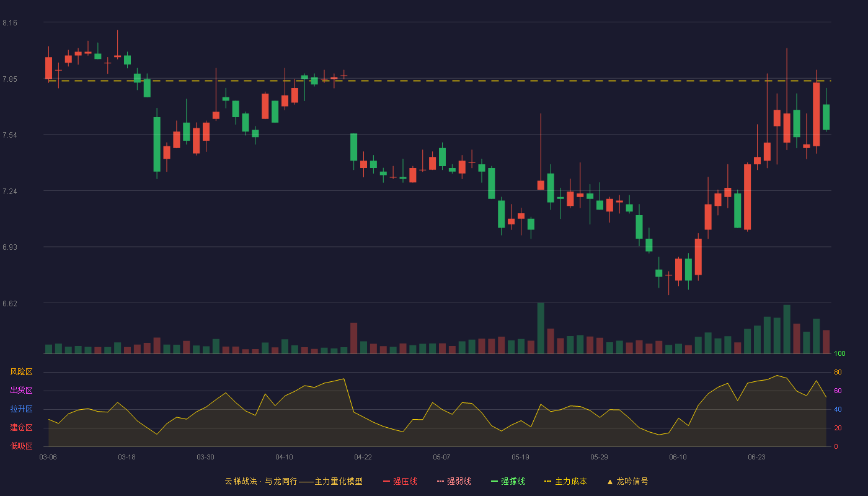This screenshot has width=868, height=496.
Task: Click the 03-30 date axis label
Action: click(x=205, y=457)
